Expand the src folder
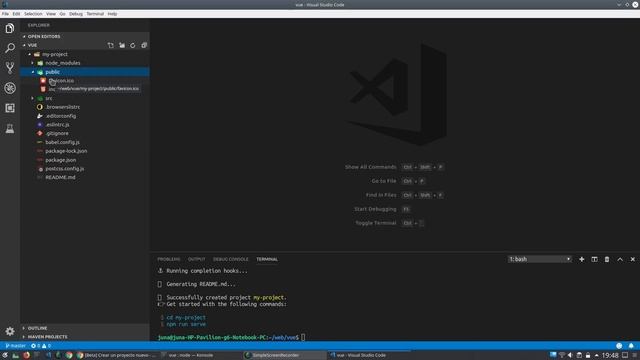640x360 pixels. click(x=33, y=98)
